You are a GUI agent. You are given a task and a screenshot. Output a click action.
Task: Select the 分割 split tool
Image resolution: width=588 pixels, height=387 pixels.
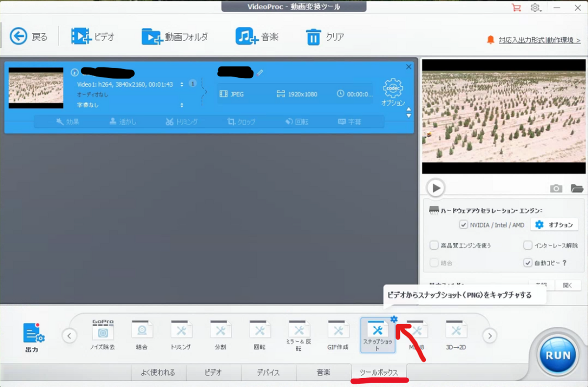coord(220,335)
